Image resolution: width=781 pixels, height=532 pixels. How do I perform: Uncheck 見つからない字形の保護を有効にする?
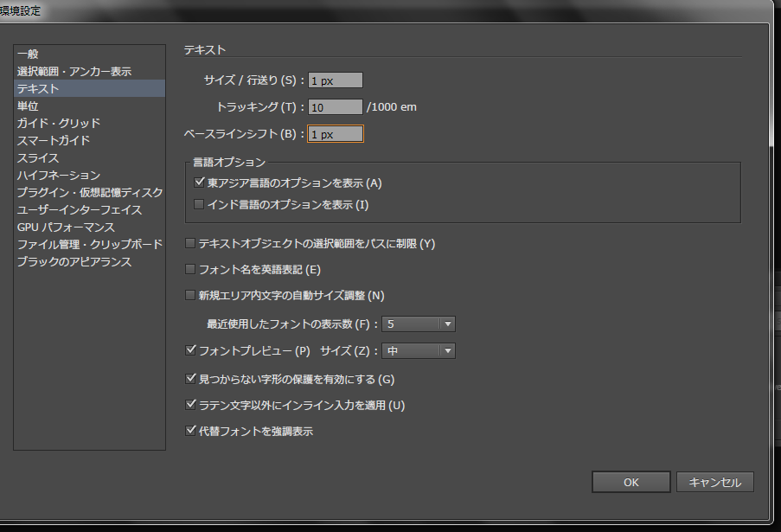[190, 379]
